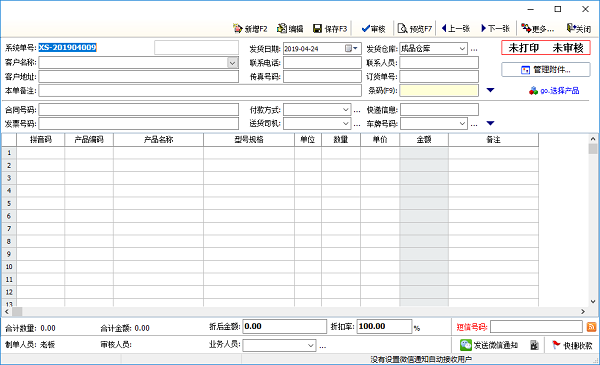
Task: Click the 型号规格 column header
Action: click(249, 140)
